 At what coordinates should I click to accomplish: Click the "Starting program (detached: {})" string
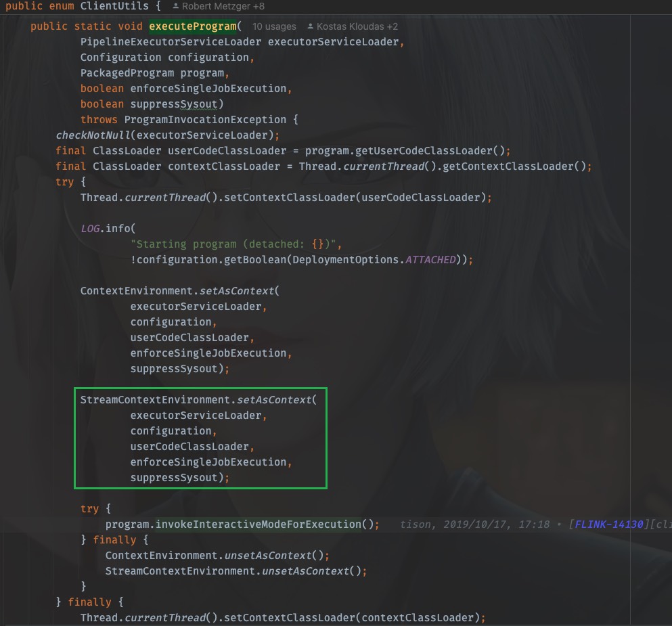pyautogui.click(x=233, y=244)
